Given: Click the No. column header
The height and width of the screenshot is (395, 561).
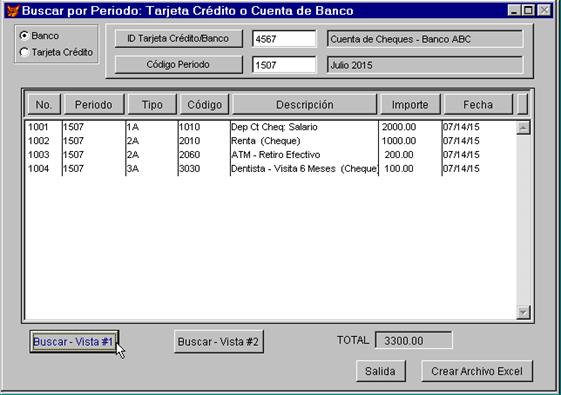Looking at the screenshot, I should 44,104.
